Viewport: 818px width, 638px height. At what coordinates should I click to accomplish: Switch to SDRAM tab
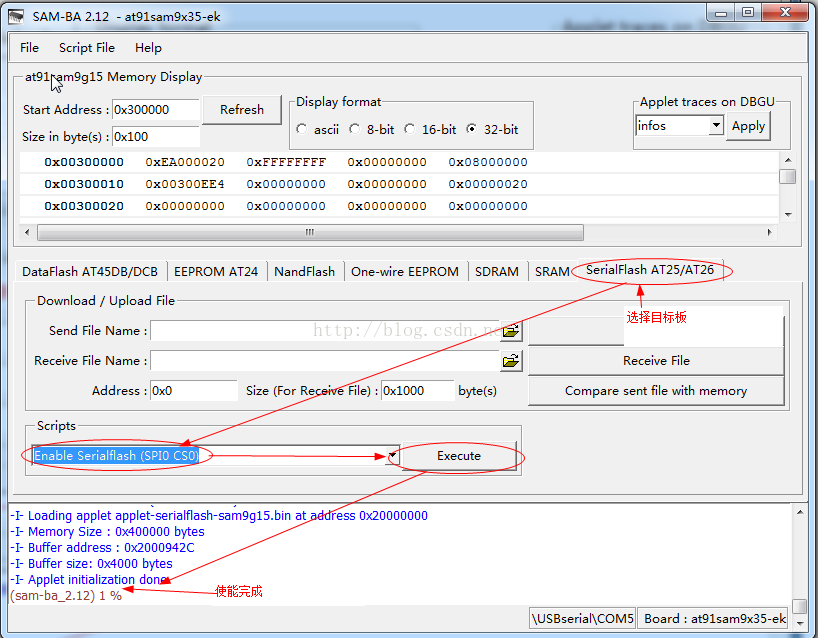(497, 271)
